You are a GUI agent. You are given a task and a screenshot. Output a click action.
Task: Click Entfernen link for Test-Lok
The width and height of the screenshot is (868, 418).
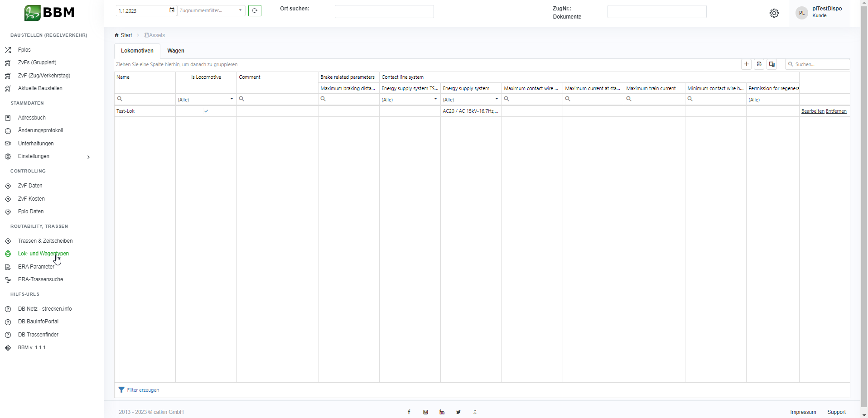tap(836, 111)
